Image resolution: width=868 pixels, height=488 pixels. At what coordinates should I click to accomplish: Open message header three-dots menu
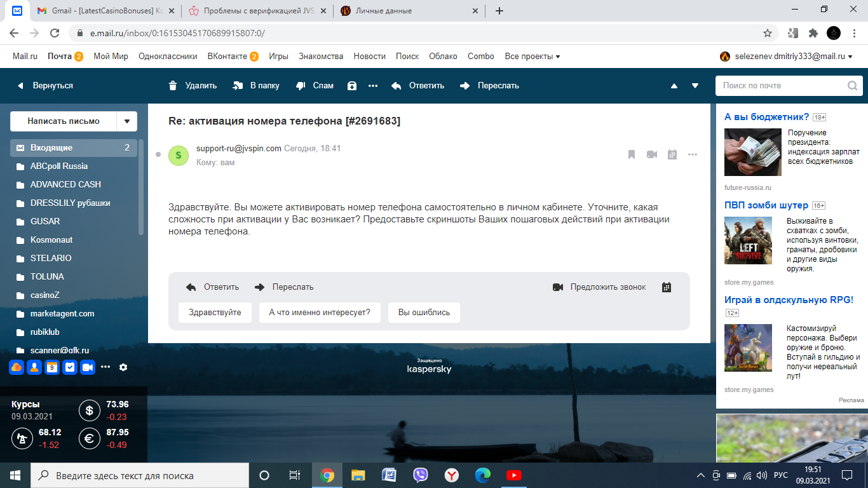[x=693, y=154]
